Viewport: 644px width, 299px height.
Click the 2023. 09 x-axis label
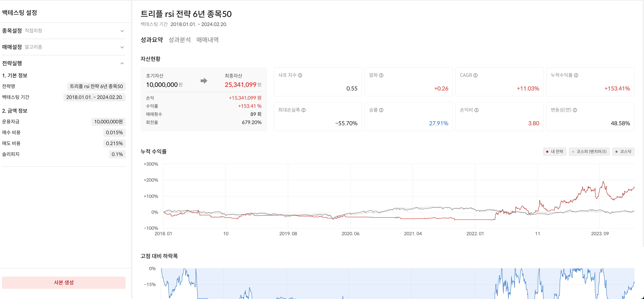tap(600, 234)
